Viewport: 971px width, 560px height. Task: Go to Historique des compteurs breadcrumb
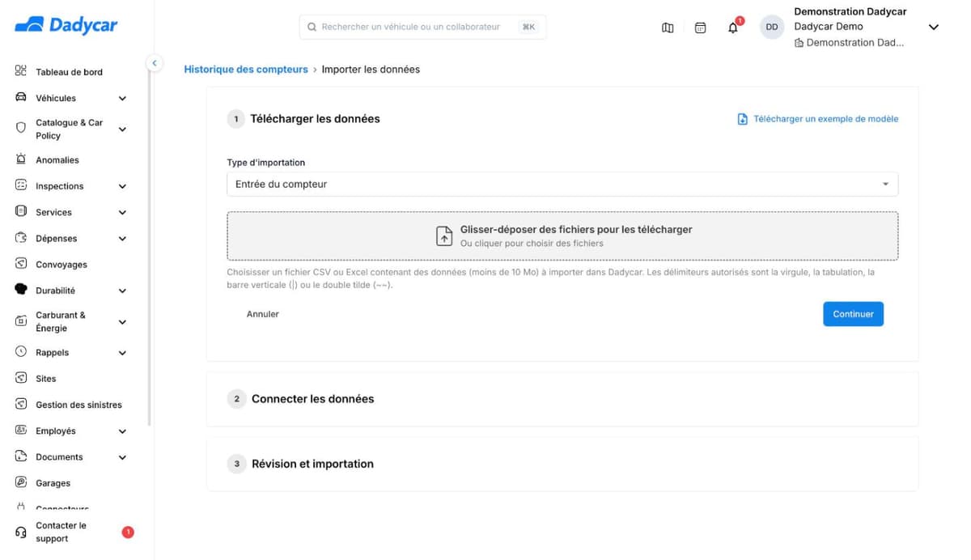pyautogui.click(x=246, y=70)
